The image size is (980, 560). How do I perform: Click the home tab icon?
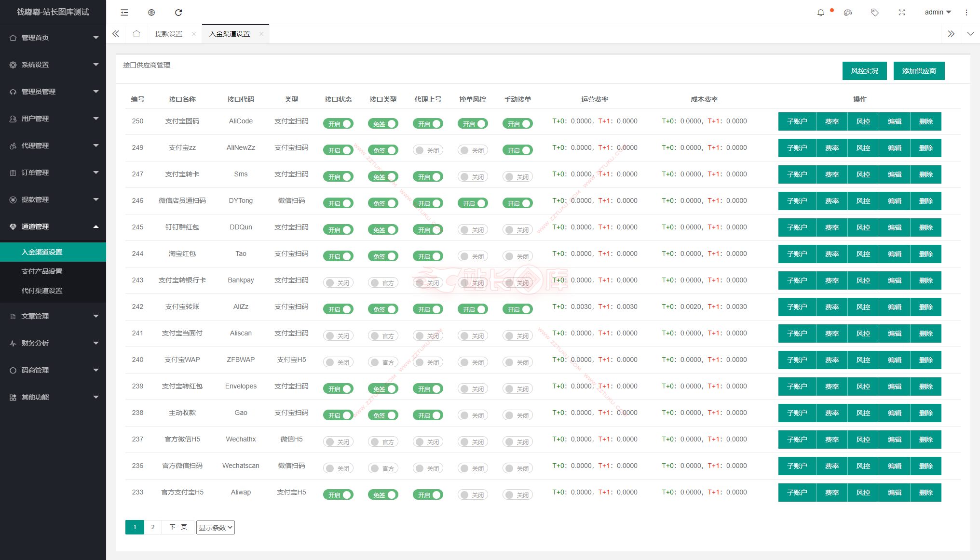[x=136, y=34]
